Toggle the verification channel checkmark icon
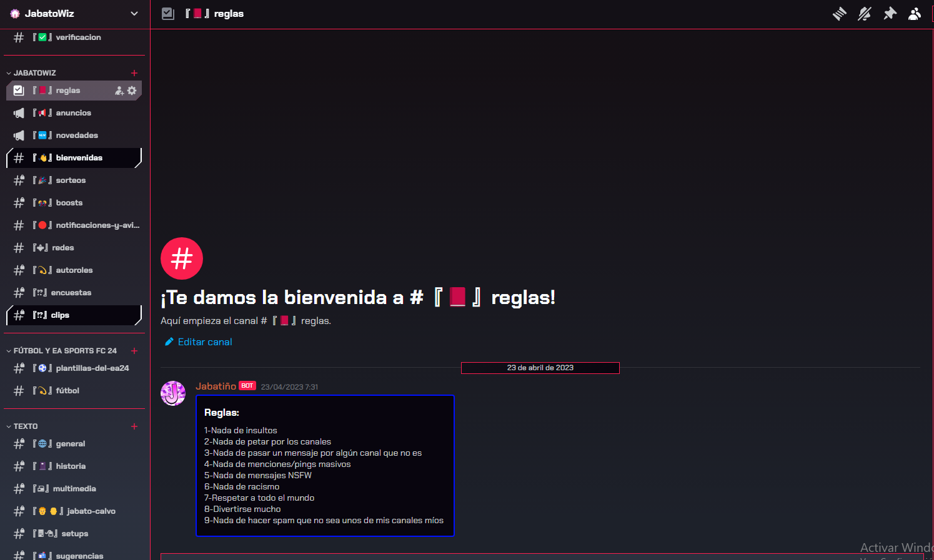This screenshot has width=934, height=560. [x=41, y=37]
